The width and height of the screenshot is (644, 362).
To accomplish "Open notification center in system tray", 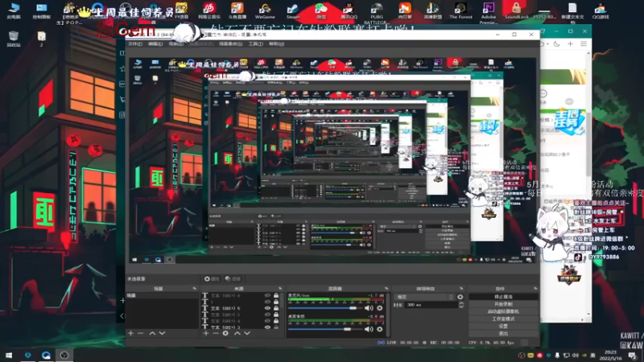I will click(x=633, y=356).
